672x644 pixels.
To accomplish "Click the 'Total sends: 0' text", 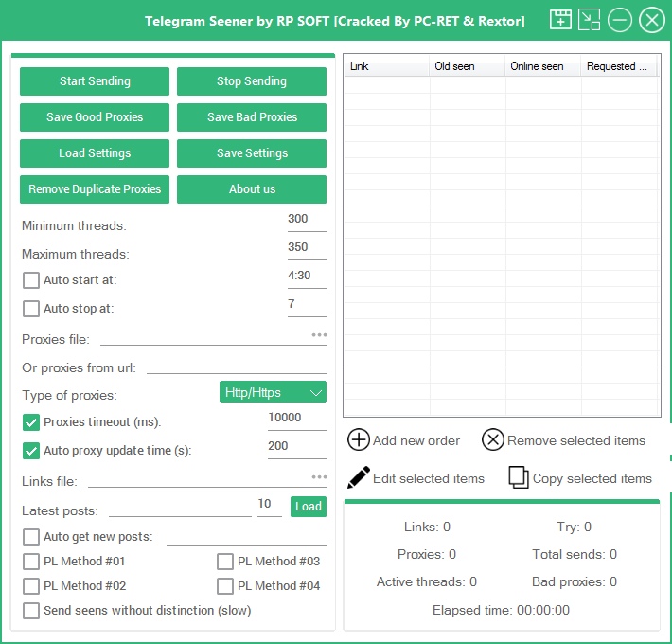I will pyautogui.click(x=575, y=554).
